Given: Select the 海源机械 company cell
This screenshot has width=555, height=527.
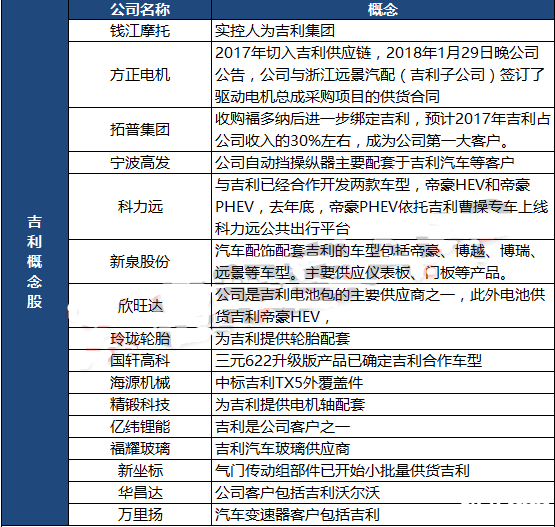Looking at the screenshot, I should click(140, 383).
